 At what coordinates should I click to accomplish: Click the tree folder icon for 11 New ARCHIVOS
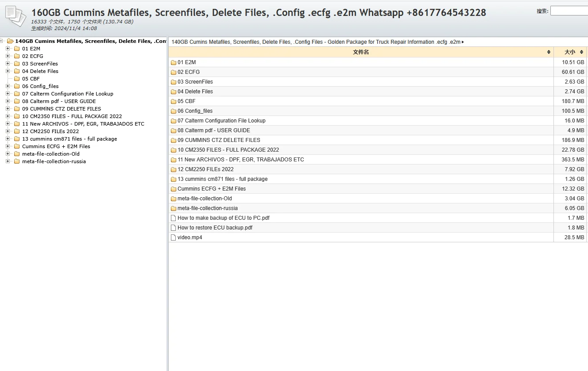click(17, 124)
